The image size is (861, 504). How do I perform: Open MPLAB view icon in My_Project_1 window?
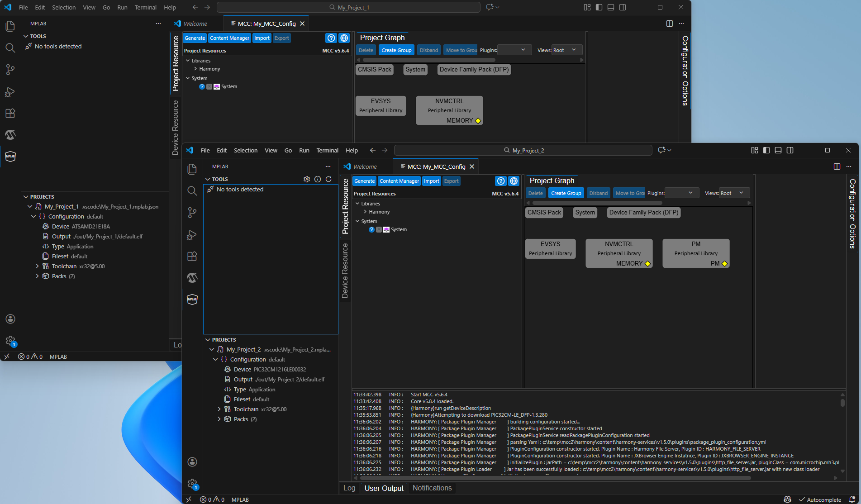point(10,157)
